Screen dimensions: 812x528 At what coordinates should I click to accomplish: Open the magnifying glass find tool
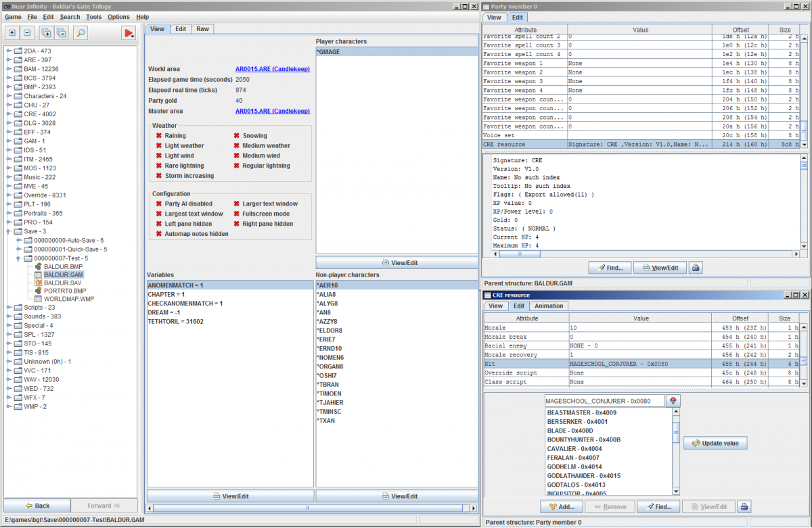[80, 32]
